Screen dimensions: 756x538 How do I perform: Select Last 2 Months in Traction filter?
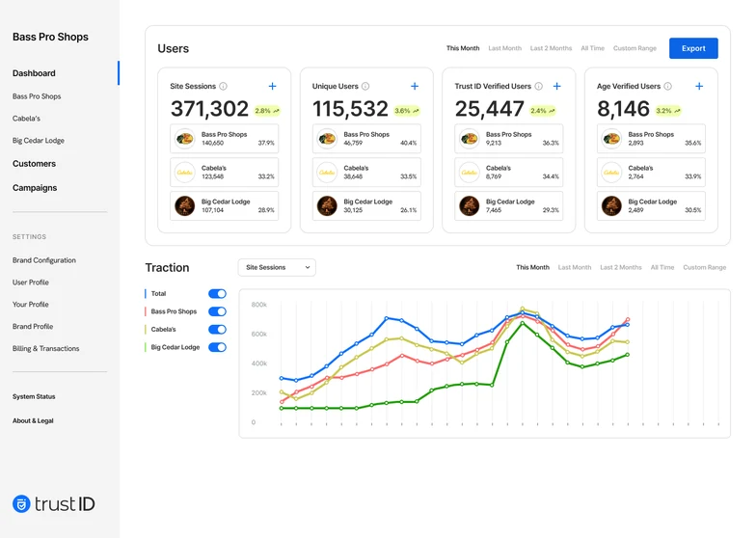tap(621, 267)
